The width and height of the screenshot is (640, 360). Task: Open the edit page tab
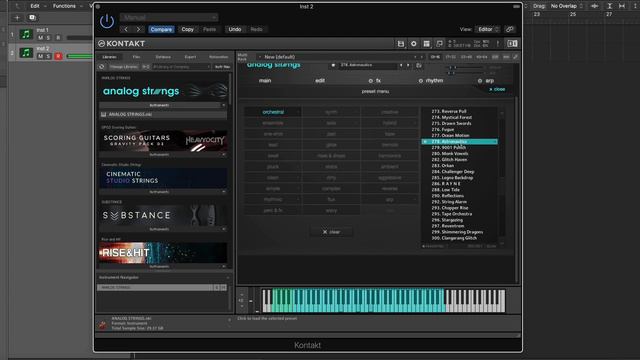320,81
